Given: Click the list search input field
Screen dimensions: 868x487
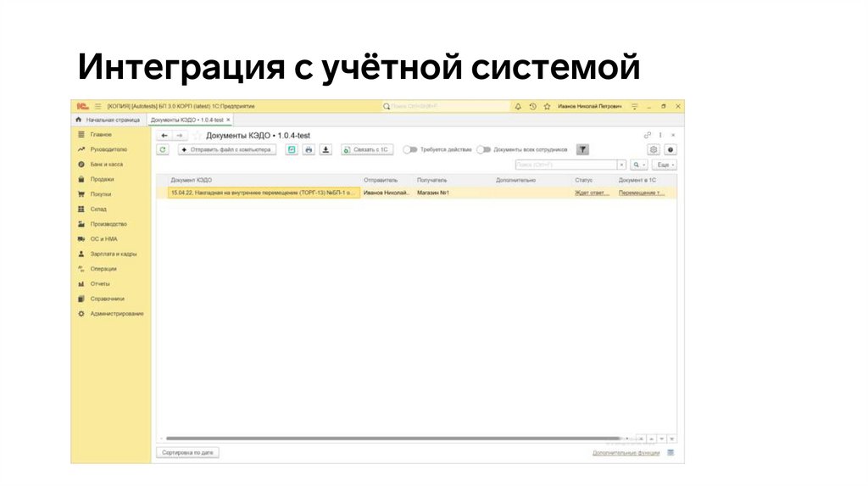Looking at the screenshot, I should coord(566,165).
